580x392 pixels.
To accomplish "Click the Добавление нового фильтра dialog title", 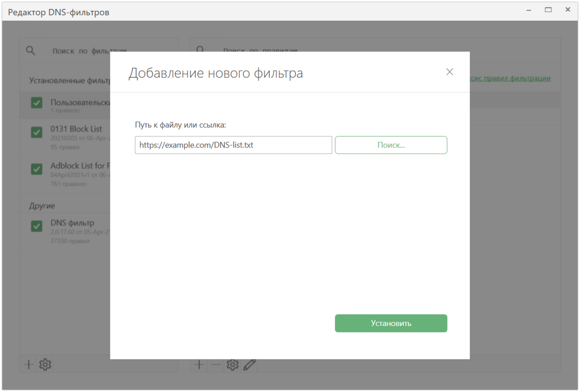I will point(216,73).
